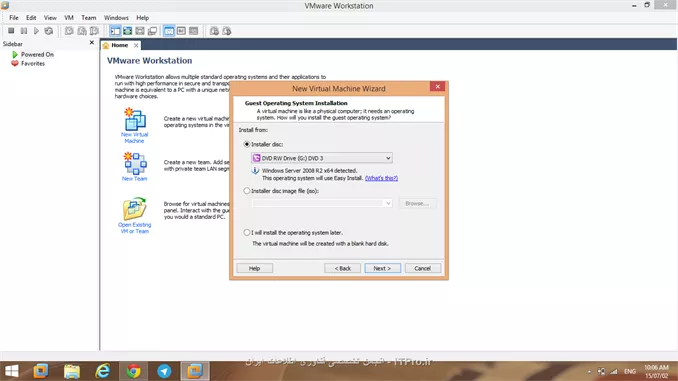Click the Quick Switch toolbar icon

(140, 31)
